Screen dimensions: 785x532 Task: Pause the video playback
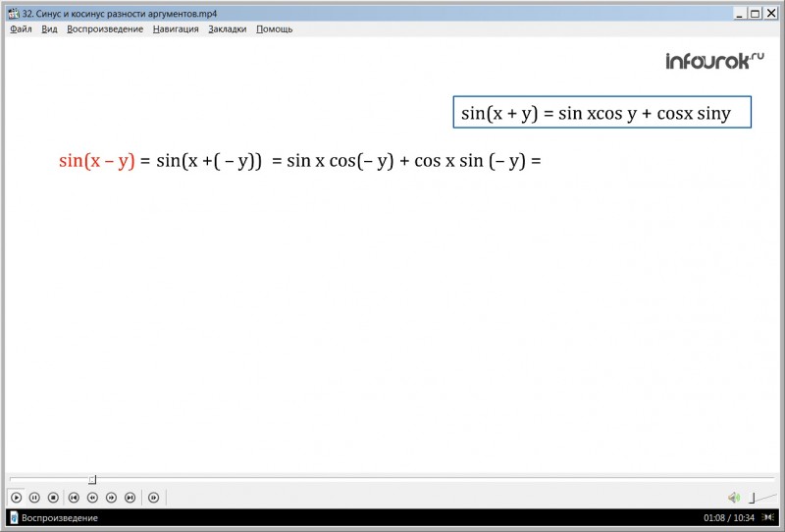34,498
